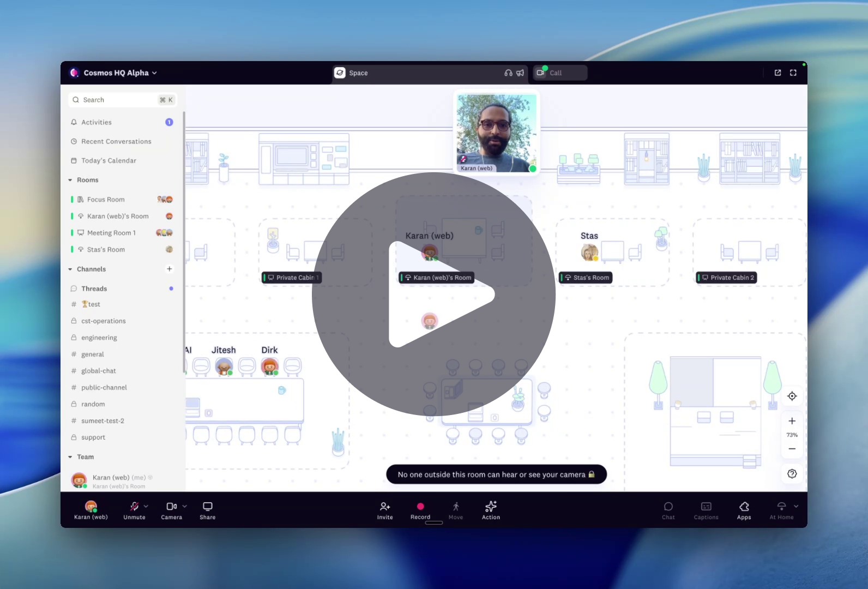Toggle Captions
The height and width of the screenshot is (589, 868).
click(706, 510)
